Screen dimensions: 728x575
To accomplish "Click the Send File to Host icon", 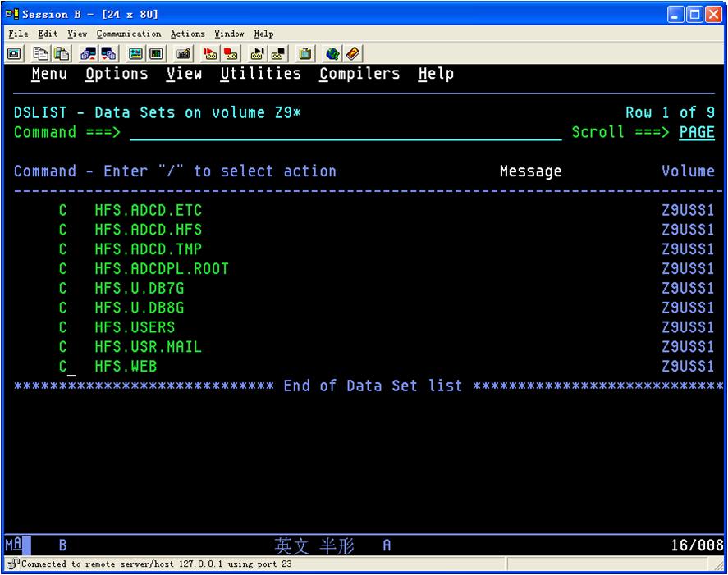I will coord(88,54).
